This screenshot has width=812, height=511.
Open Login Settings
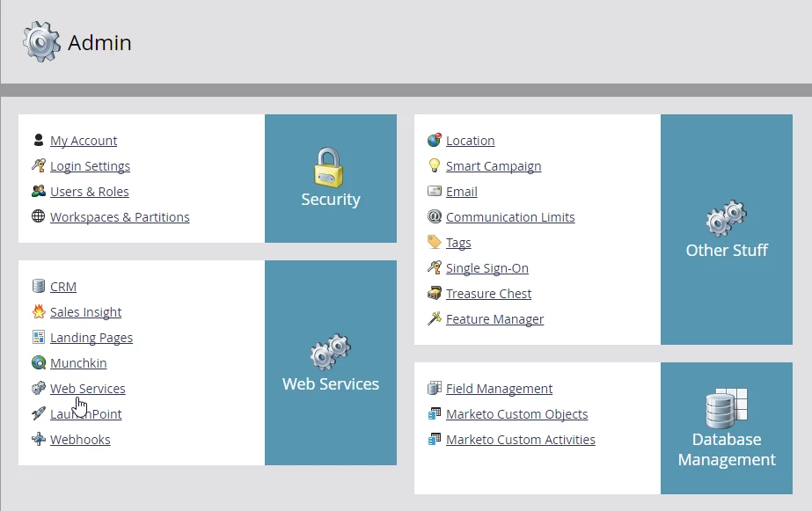tap(90, 166)
